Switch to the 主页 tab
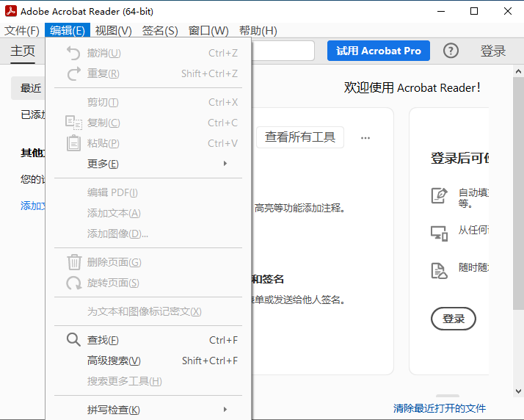Viewport: 524px width, 420px height. (23, 51)
